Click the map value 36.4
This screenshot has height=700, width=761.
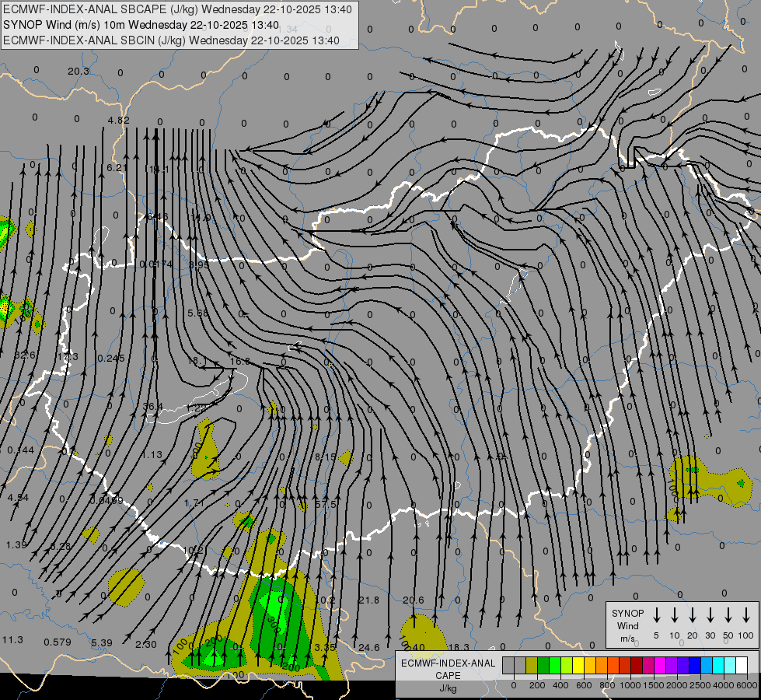coord(153,406)
